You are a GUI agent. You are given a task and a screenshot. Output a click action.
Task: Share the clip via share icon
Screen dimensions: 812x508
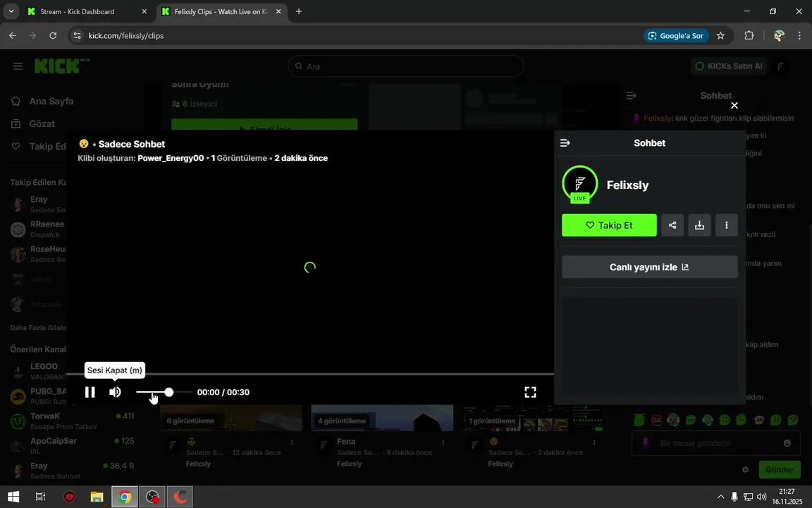(672, 225)
